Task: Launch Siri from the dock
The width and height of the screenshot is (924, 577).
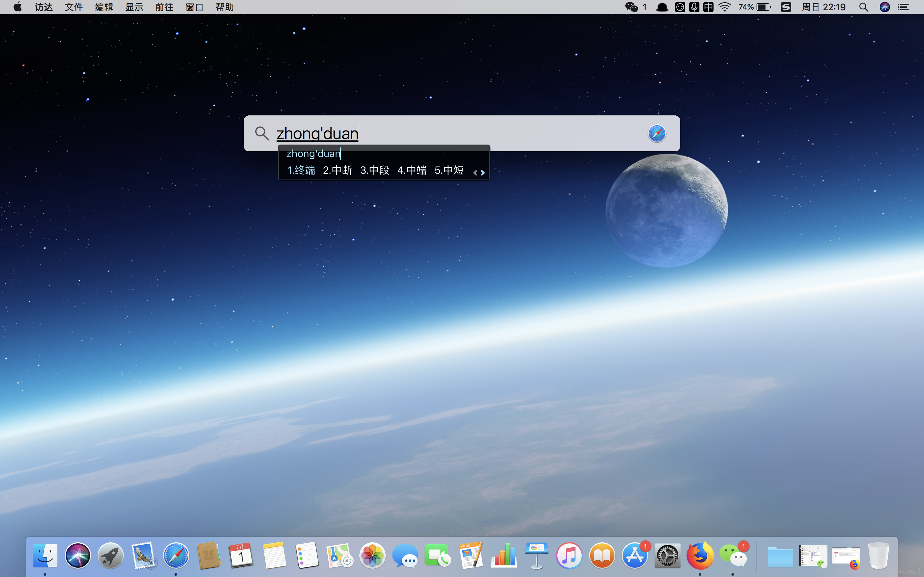Action: pos(78,556)
